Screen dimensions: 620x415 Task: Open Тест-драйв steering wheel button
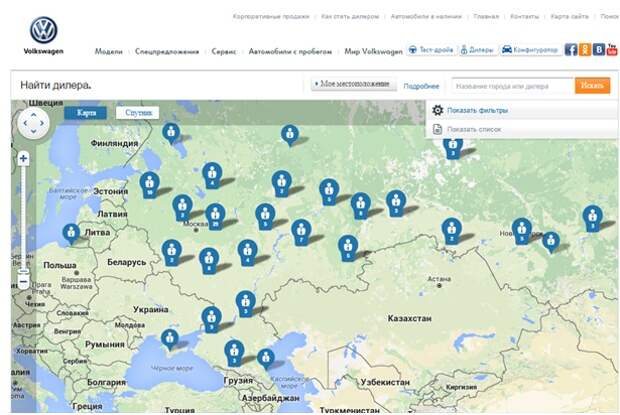pos(431,50)
